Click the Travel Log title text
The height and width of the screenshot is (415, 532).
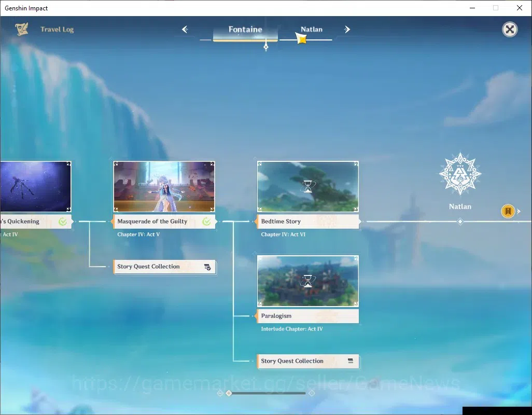click(x=57, y=30)
